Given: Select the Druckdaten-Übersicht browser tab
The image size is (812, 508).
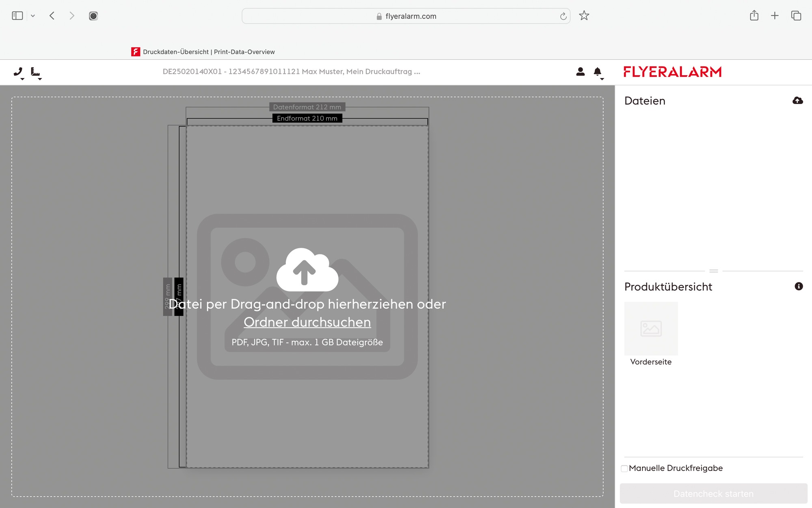Looking at the screenshot, I should coord(203,52).
